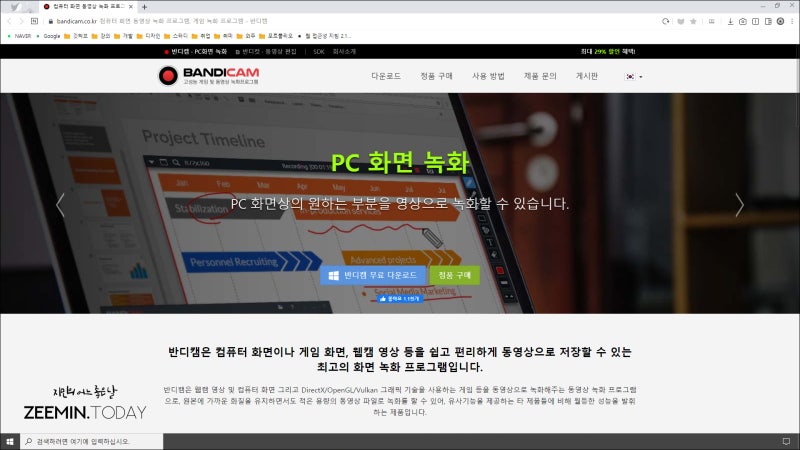Close the Bandicam browser tab
Viewport: 800px width, 450px height.
131,7
